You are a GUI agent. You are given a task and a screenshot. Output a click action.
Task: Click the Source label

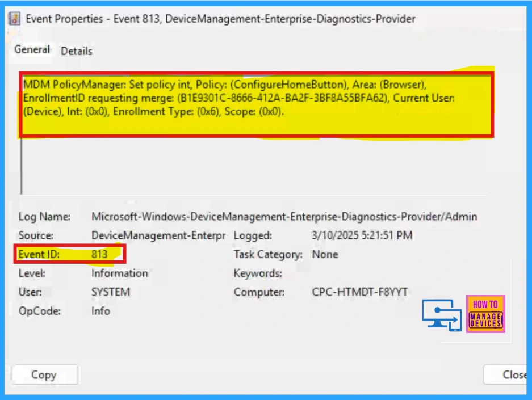[x=36, y=235]
